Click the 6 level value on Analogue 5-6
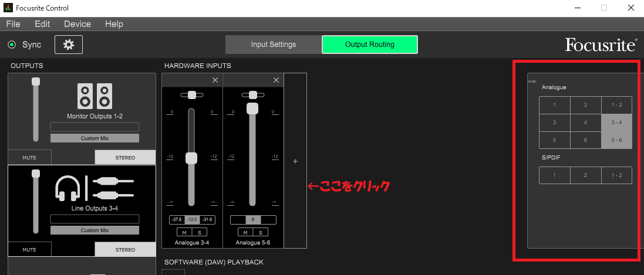644x275 pixels. point(253,219)
